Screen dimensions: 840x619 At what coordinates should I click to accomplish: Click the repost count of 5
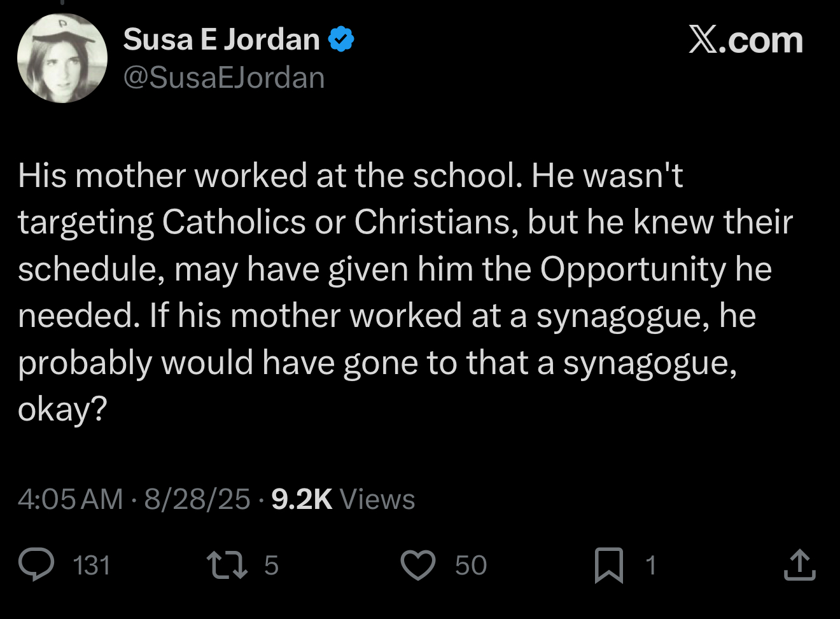click(271, 566)
